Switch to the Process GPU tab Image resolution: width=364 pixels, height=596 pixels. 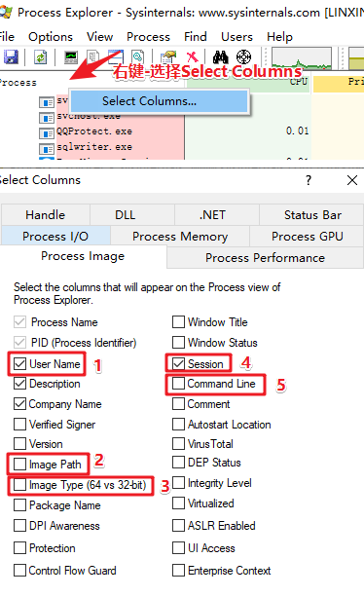(308, 237)
